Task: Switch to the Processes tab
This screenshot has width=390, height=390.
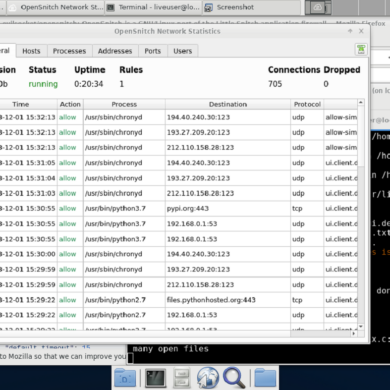Action: pos(69,51)
